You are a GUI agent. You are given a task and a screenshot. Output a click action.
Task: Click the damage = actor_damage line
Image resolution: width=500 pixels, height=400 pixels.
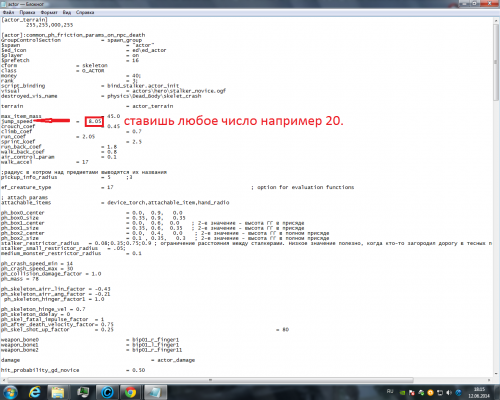click(98, 360)
